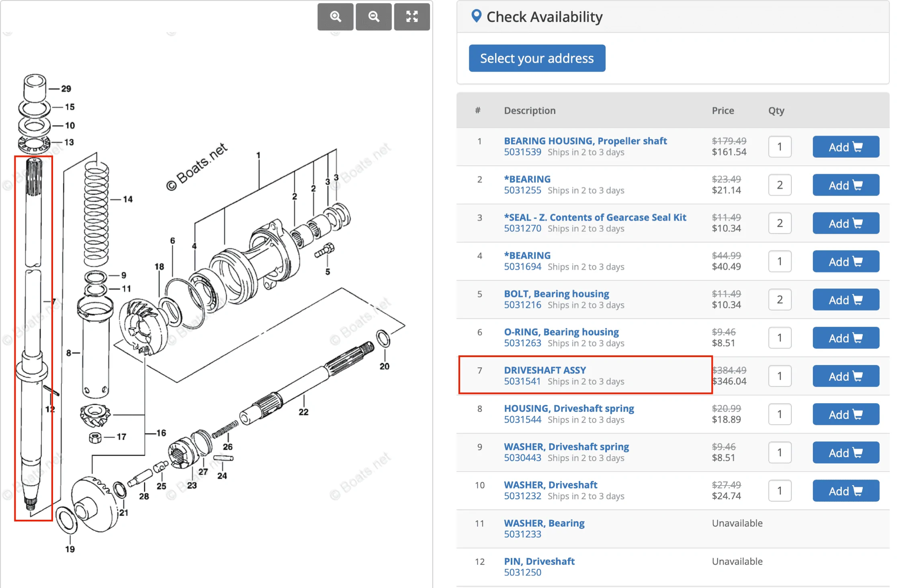Click the driveshaft part highlighted in diagram
The height and width of the screenshot is (588, 917).
tap(33, 338)
